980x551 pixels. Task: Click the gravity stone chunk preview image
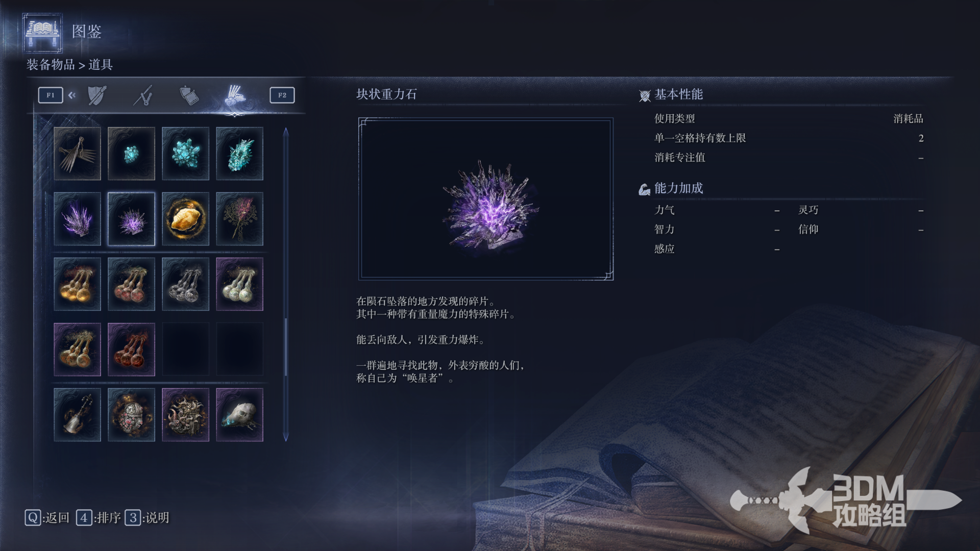click(x=486, y=199)
